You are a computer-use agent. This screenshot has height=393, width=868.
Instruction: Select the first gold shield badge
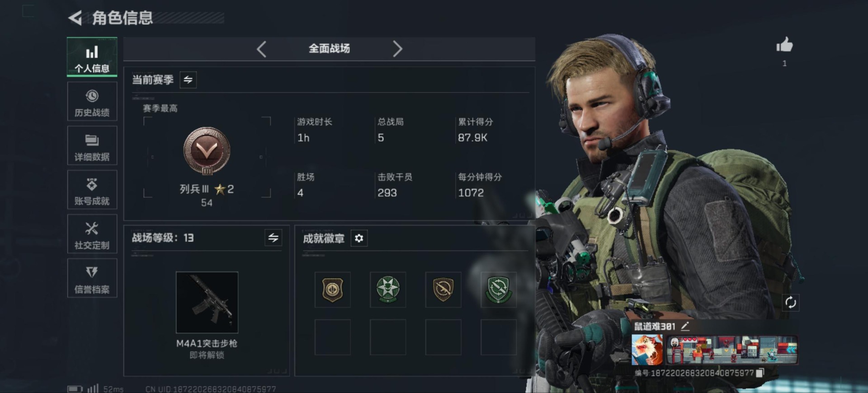point(332,290)
